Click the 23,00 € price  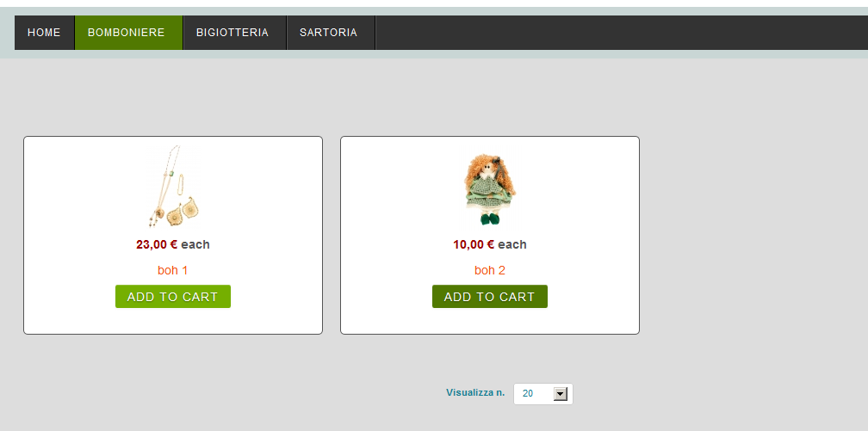pyautogui.click(x=157, y=244)
